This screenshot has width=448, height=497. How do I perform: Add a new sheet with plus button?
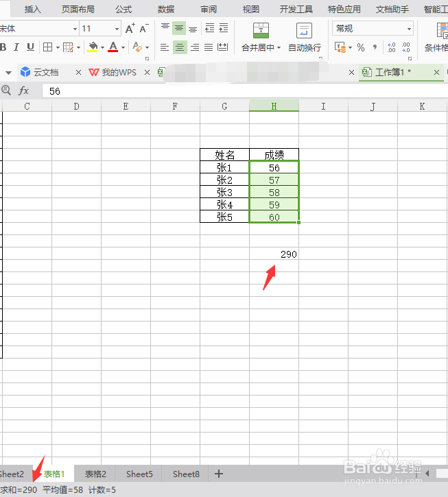[x=219, y=474]
